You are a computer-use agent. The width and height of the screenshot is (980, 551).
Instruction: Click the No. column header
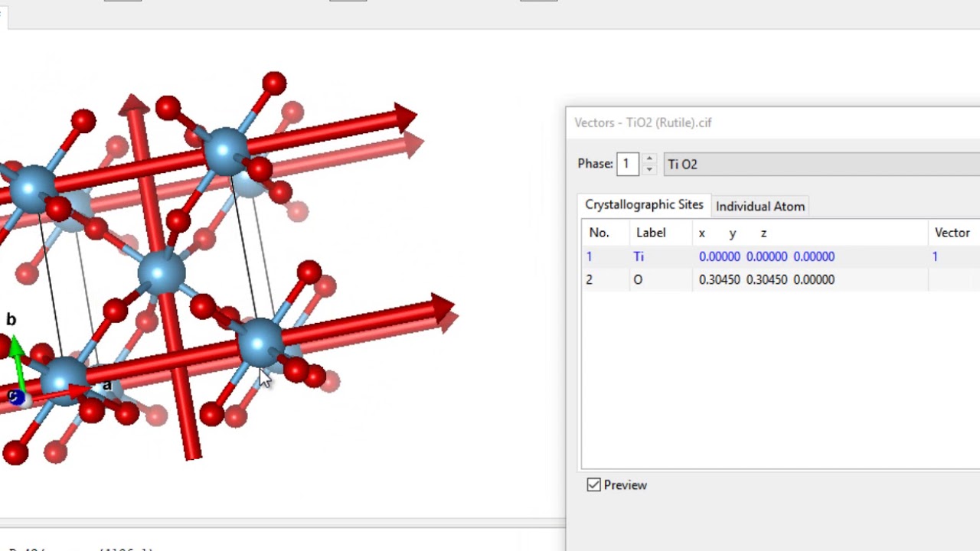(x=599, y=233)
